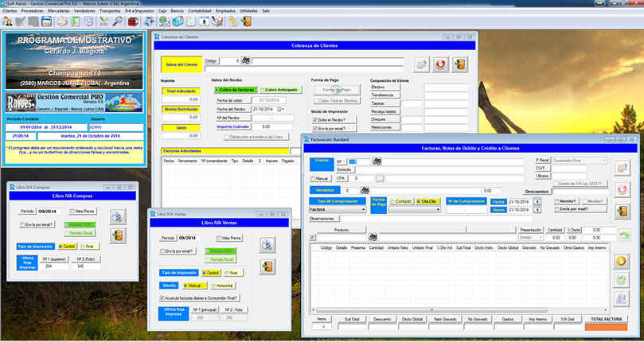Open the Fecha del Recibo date picker
Screen dimensions: 644x342
point(281,109)
